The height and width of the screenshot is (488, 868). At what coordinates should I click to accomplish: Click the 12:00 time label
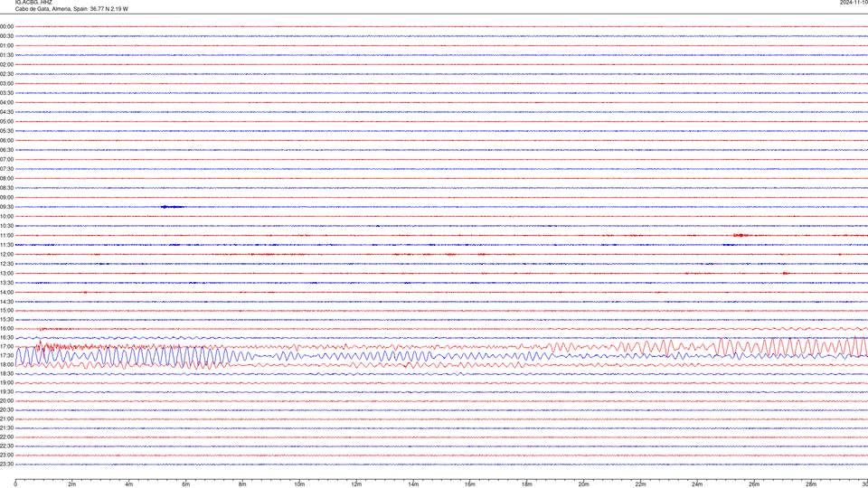pos(6,255)
